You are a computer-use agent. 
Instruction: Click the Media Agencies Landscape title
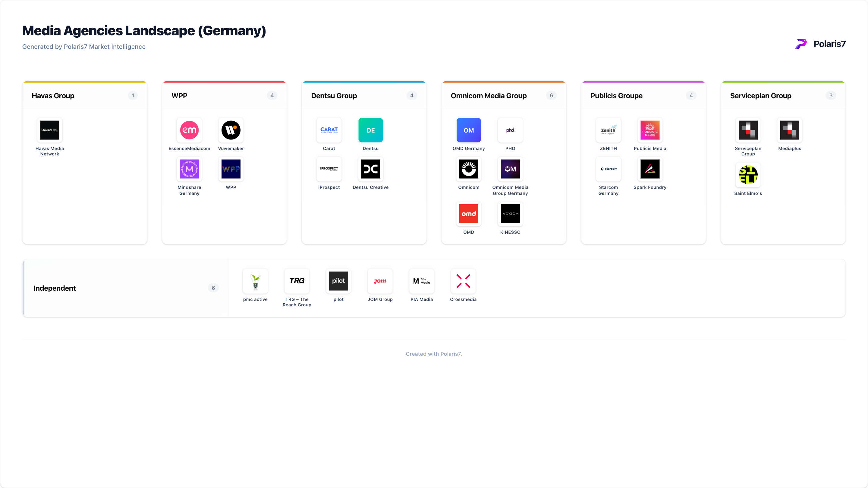144,31
